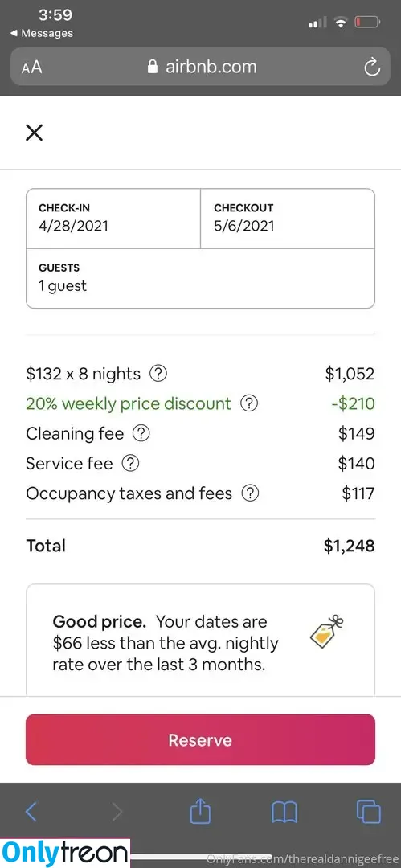
Task: View service fee explanation icon
Action: [130, 464]
